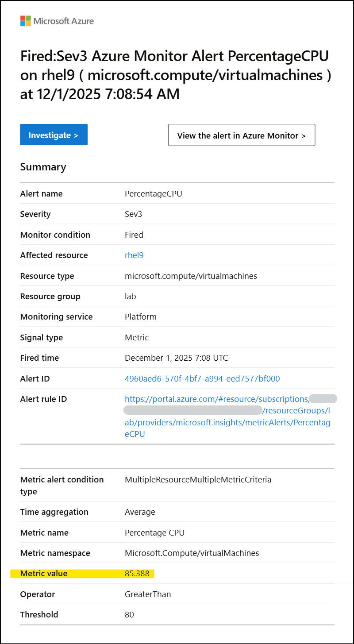
Task: Select the Fired monitor condition value
Action: pos(134,235)
